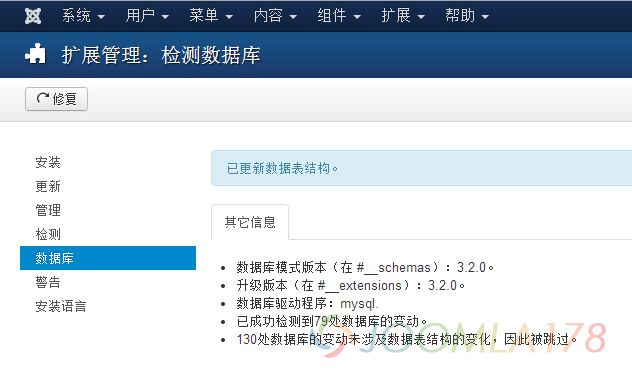Go to 安装语言 in sidebar
The width and height of the screenshot is (632, 378).
[x=60, y=306]
